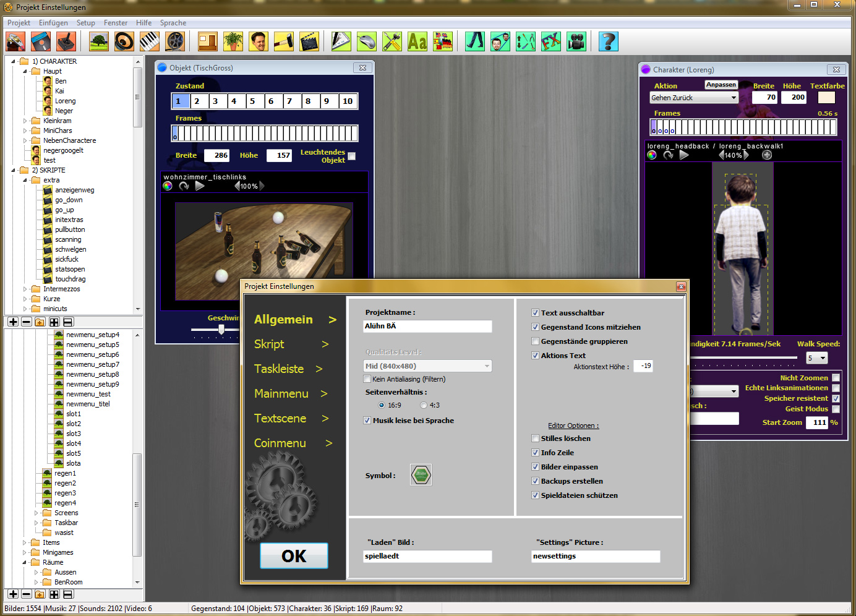The width and height of the screenshot is (856, 616).
Task: Click the Anpassen button
Action: coord(721,85)
